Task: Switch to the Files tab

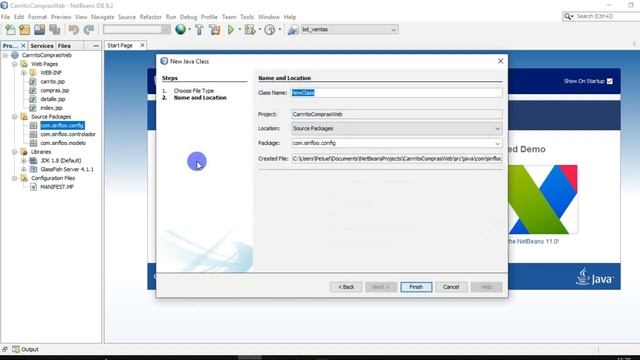Action: coord(64,46)
